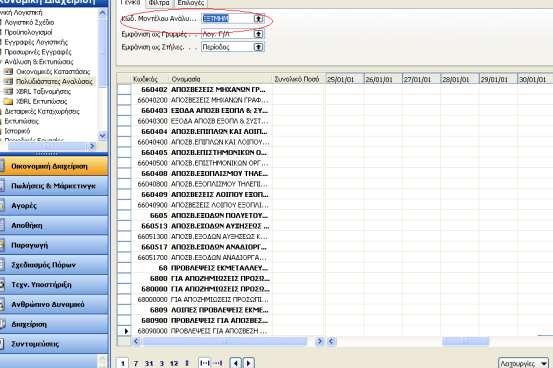Open lookup arrow for Εμφάνιση ως Στήλες
This screenshot has width=553, height=368.
coord(259,47)
